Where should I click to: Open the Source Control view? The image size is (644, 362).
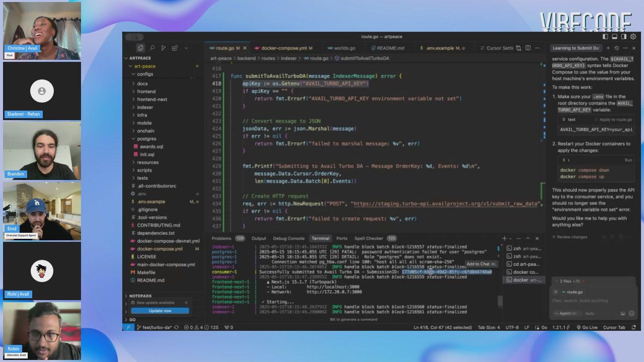[x=163, y=48]
